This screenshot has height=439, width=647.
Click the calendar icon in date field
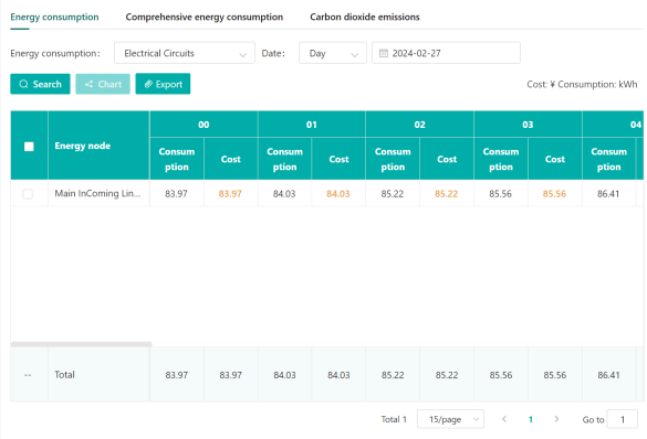click(383, 54)
